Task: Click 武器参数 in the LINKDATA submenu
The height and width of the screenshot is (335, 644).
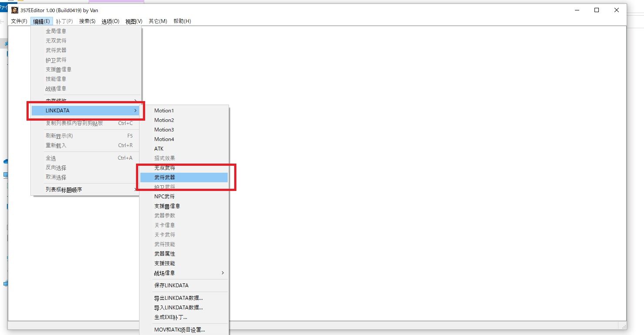Action: (185, 216)
